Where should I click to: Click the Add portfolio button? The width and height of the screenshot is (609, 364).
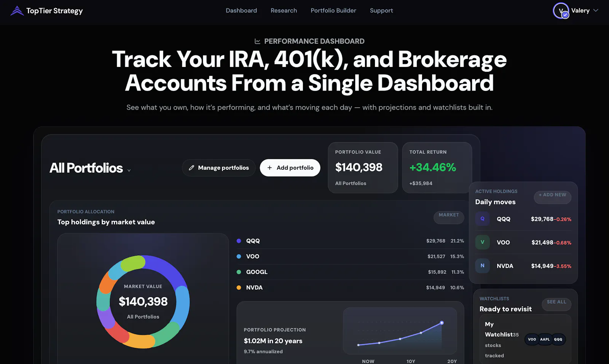(x=290, y=168)
